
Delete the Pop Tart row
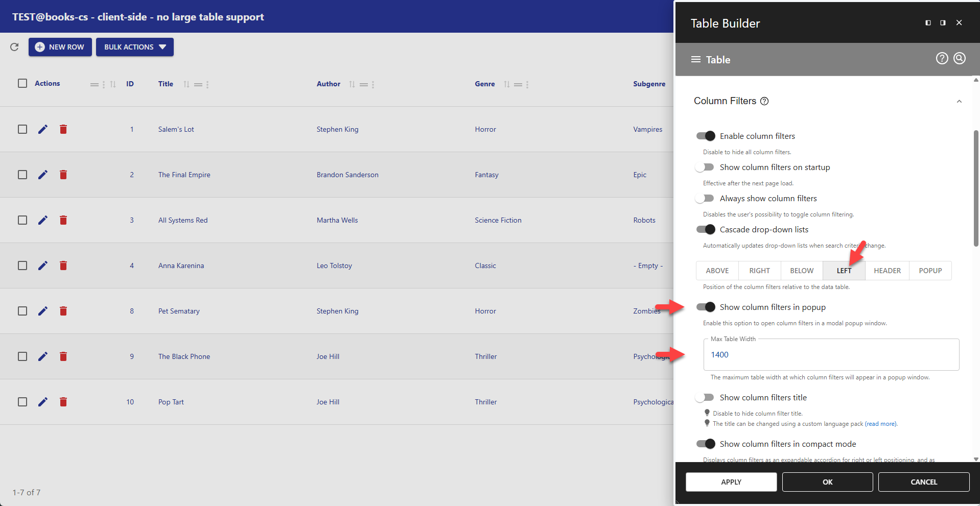click(x=63, y=402)
